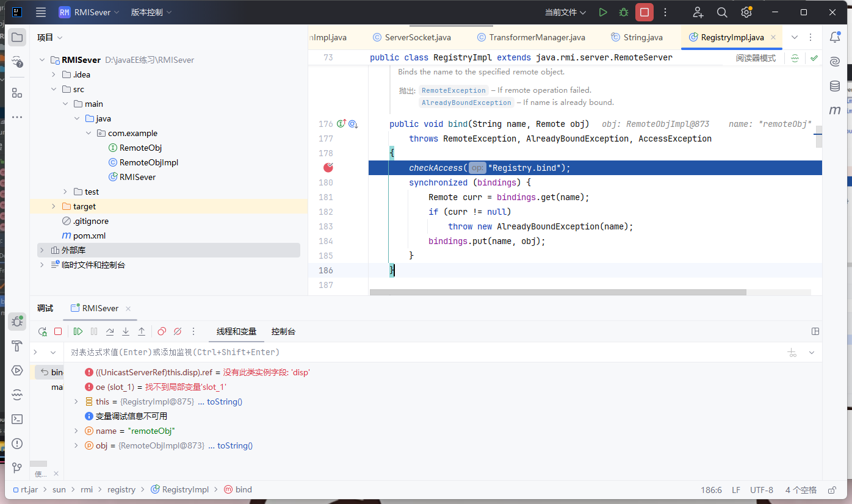Expand the 'this' variable node
This screenshot has height=504, width=852.
(76, 401)
